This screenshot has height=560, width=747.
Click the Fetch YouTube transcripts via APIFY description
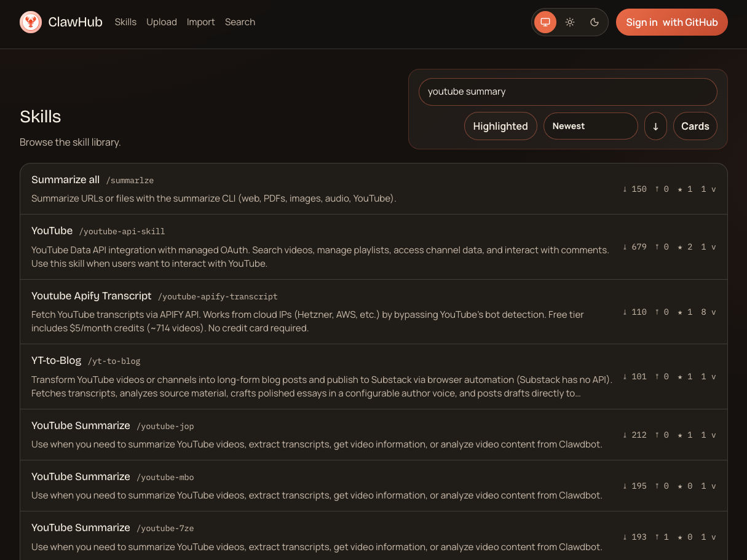pyautogui.click(x=307, y=321)
